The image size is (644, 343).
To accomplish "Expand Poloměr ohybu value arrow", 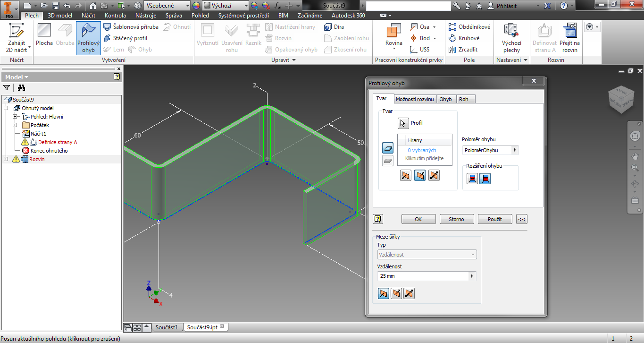I will tap(515, 150).
